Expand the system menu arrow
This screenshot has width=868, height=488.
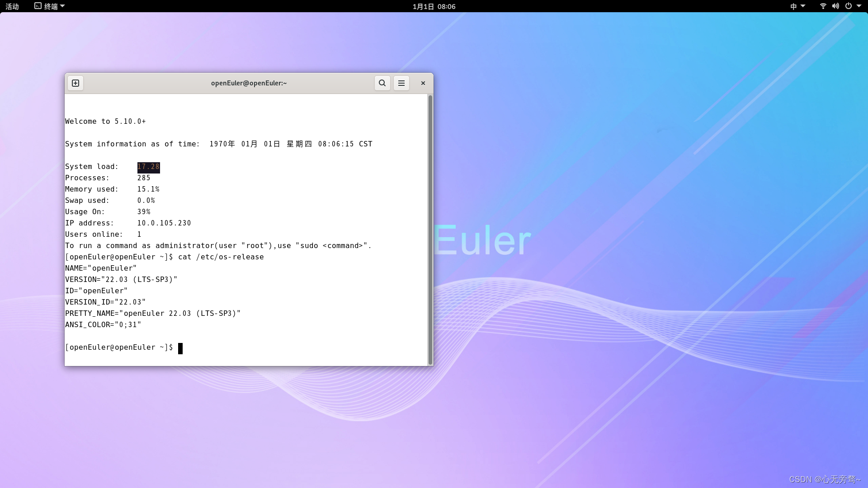point(859,6)
